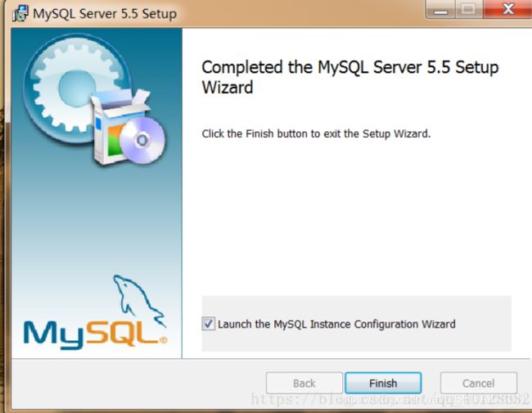Click the registered trademark symbol beside MySQL
The image size is (532, 413).
[163, 339]
